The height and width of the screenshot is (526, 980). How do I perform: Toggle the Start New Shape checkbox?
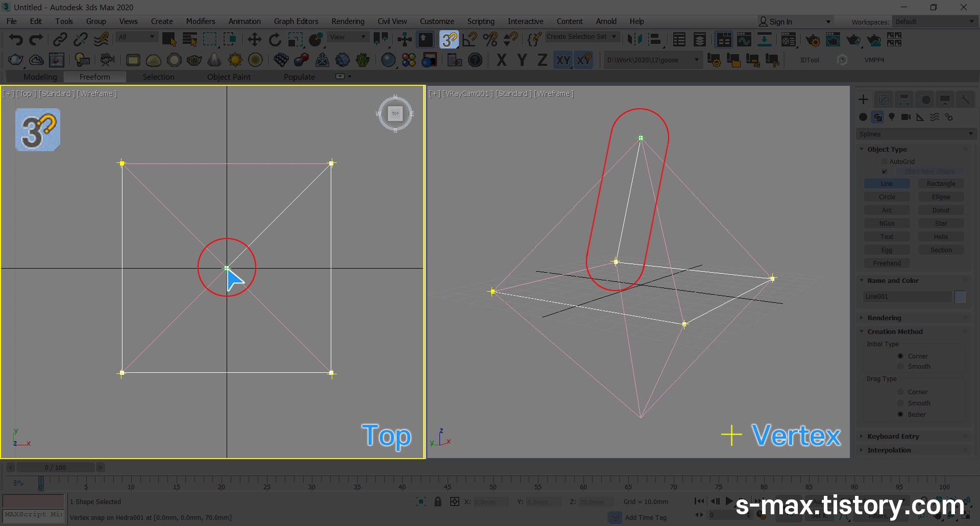[x=885, y=172]
